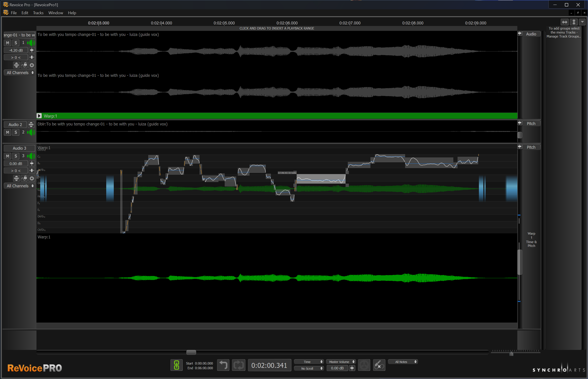Screen dimensions: 588x379
Task: Open the Edit menu
Action: coord(25,13)
